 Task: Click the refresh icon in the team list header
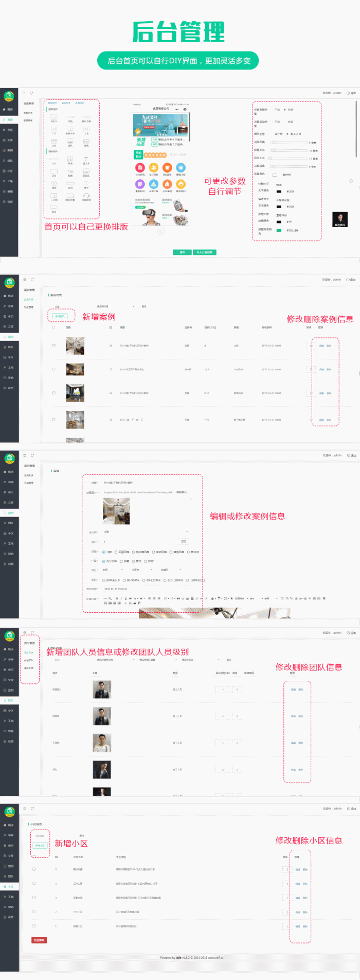click(x=31, y=633)
